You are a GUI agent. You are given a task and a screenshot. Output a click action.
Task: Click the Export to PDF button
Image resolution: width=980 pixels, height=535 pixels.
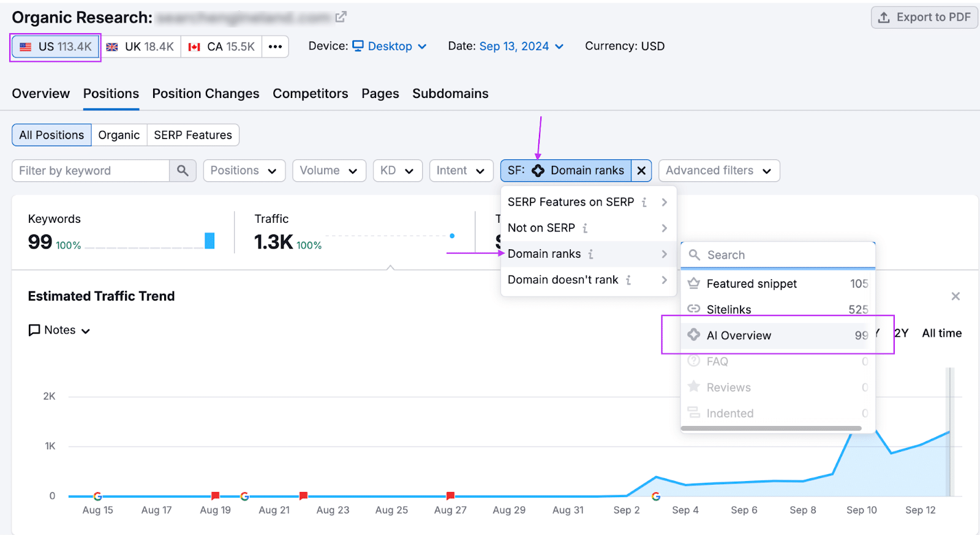[924, 17]
